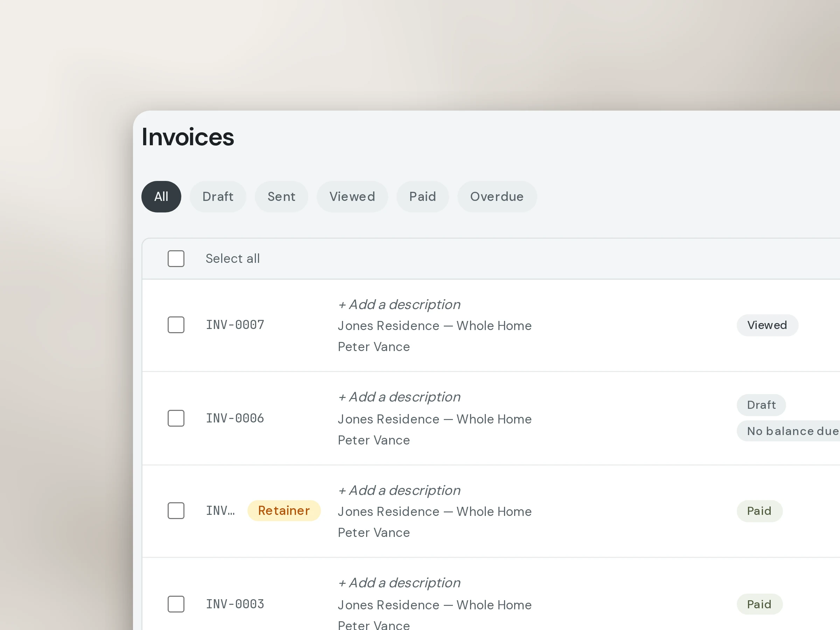Add a description to the Retainer invoice

point(399,490)
